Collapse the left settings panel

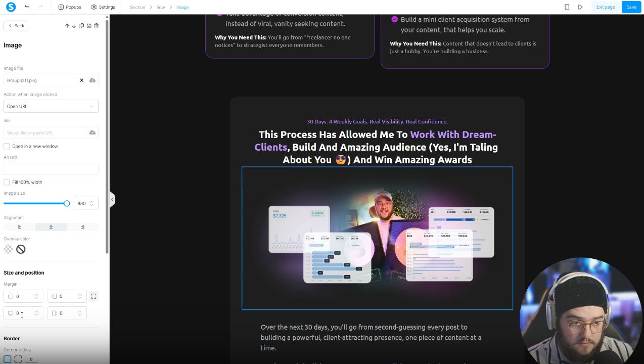[112, 199]
